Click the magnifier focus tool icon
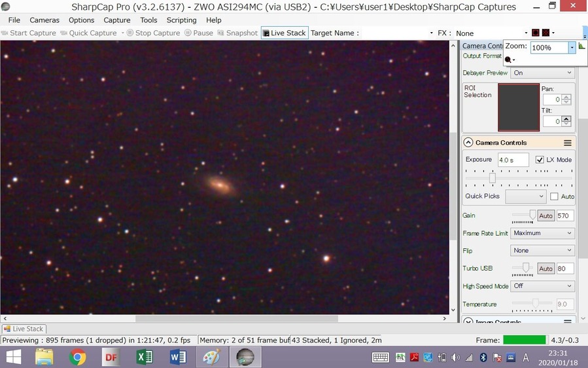Image resolution: width=588 pixels, height=368 pixels. [x=508, y=60]
